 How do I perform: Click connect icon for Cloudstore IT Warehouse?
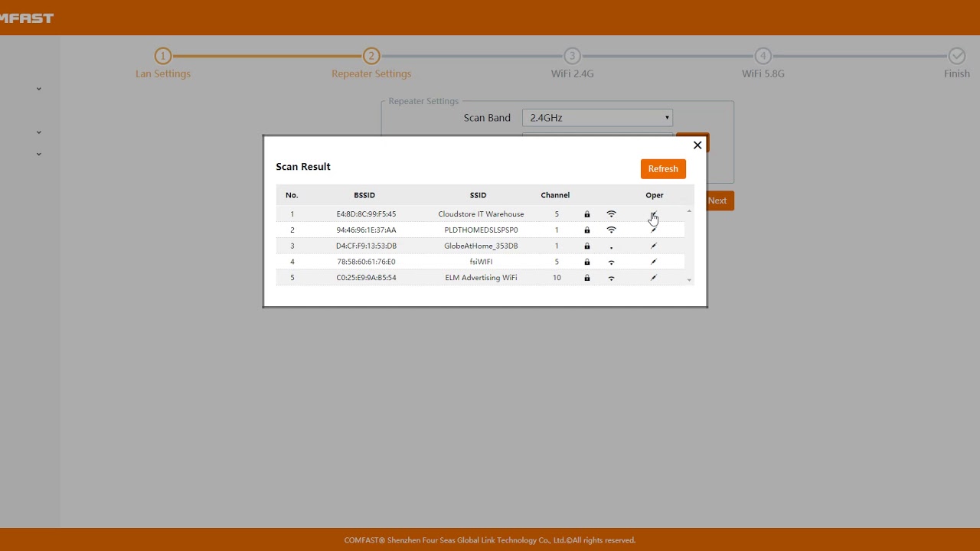pos(654,214)
